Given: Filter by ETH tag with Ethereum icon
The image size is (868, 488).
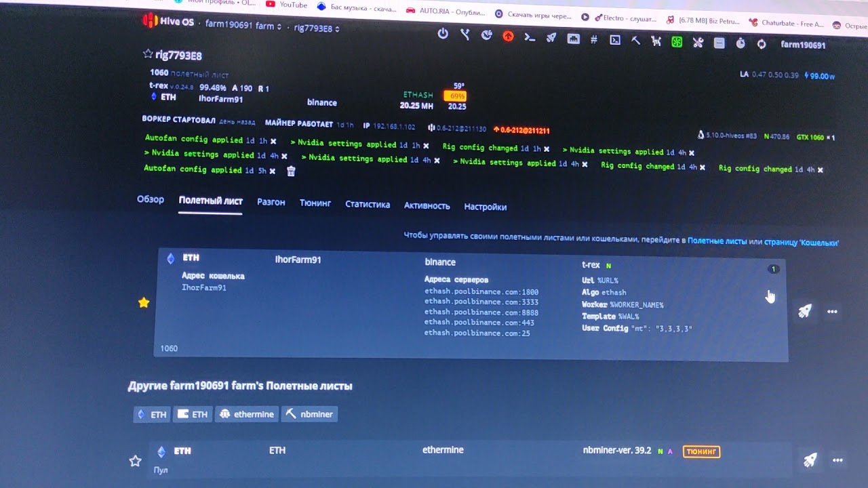Looking at the screenshot, I should click(x=151, y=414).
